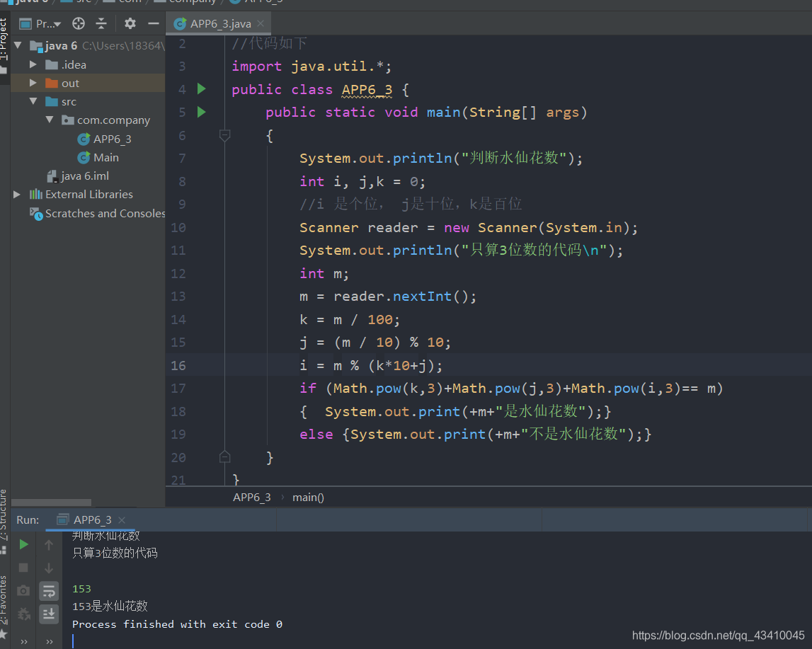Image resolution: width=812 pixels, height=649 pixels.
Task: Click the APP6_3 class name on line 4
Action: 367,90
